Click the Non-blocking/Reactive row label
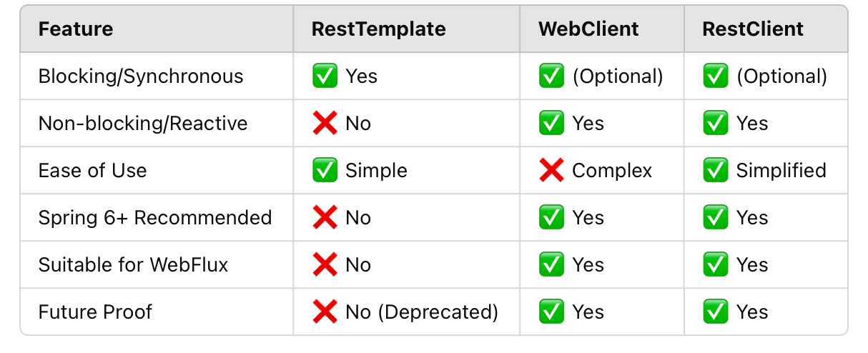 [143, 124]
